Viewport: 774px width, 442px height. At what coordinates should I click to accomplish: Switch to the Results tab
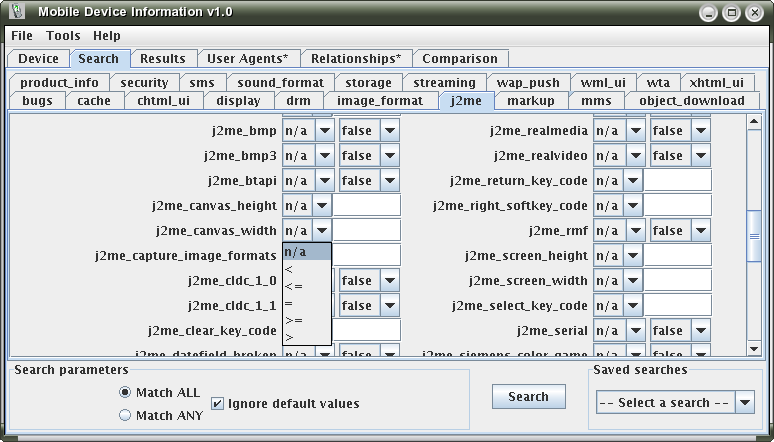point(162,59)
